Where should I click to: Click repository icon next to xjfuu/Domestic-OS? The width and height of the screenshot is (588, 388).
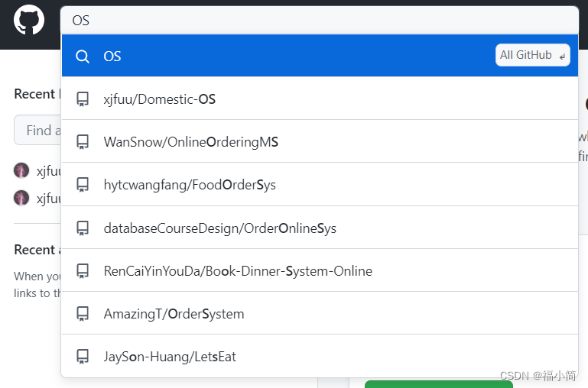83,99
